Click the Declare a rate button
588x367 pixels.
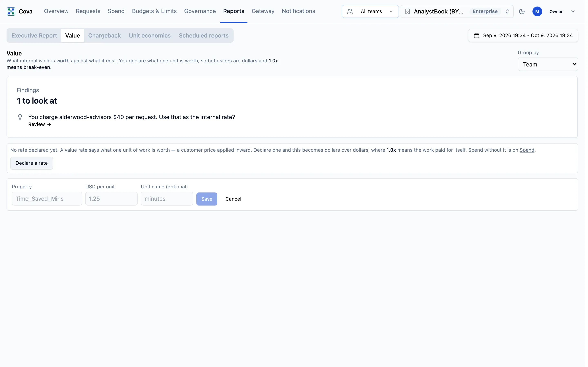[x=32, y=163]
